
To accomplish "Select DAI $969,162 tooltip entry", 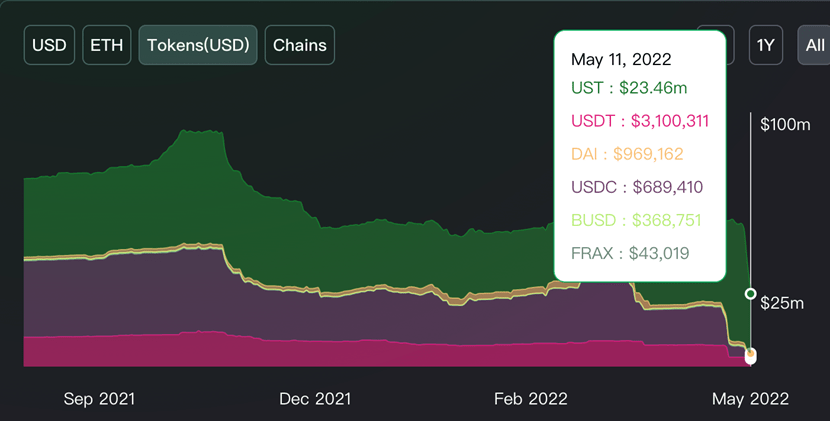I will pos(627,154).
